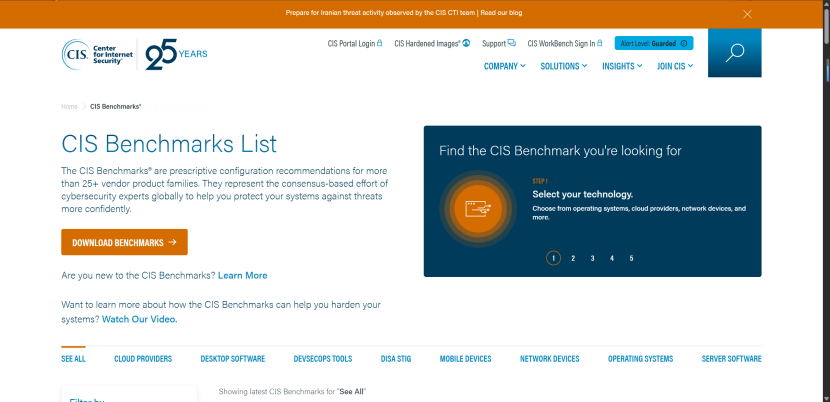
Task: Select step 2 in the benchmark finder
Action: 573,258
